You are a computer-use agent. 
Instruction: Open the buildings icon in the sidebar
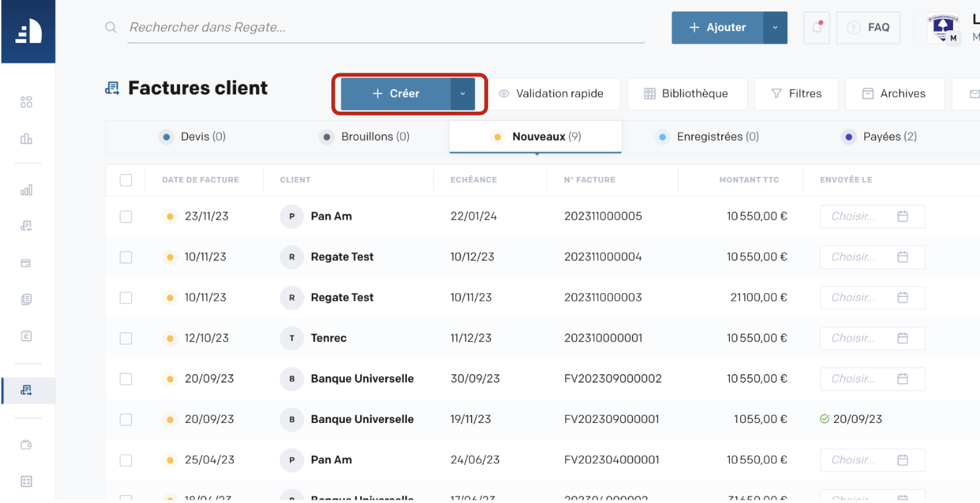tap(26, 139)
